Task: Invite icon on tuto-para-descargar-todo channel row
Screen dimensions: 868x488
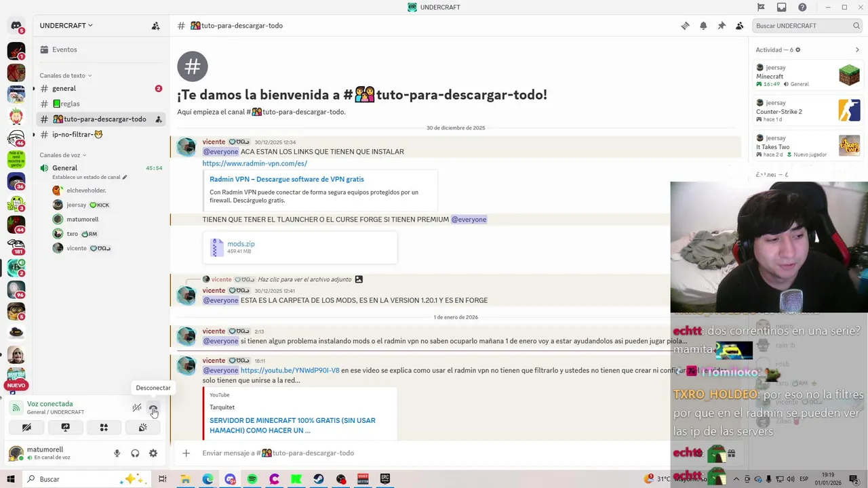Action: (158, 119)
